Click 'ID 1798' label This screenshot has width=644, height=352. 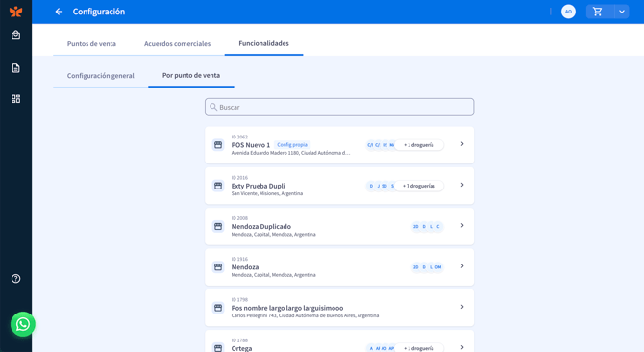coord(239,299)
